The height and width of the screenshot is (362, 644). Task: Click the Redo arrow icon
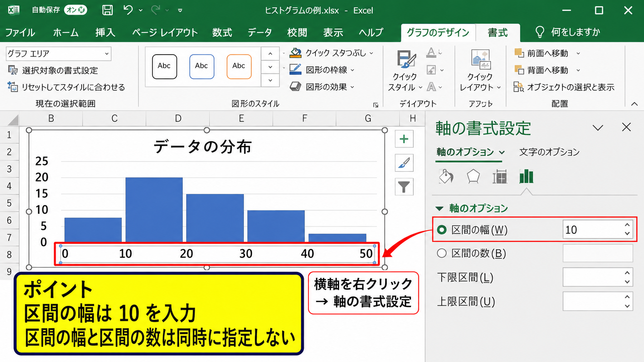(x=156, y=10)
